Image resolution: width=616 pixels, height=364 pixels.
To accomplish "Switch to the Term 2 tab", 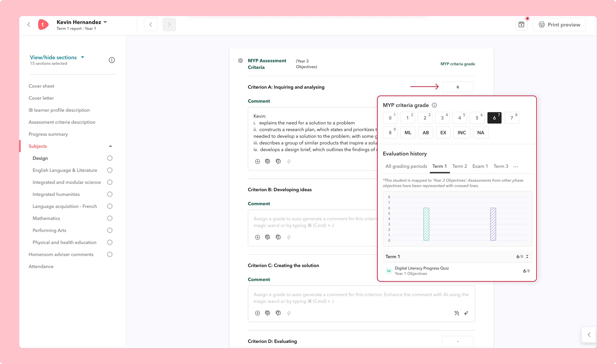I will [x=459, y=166].
